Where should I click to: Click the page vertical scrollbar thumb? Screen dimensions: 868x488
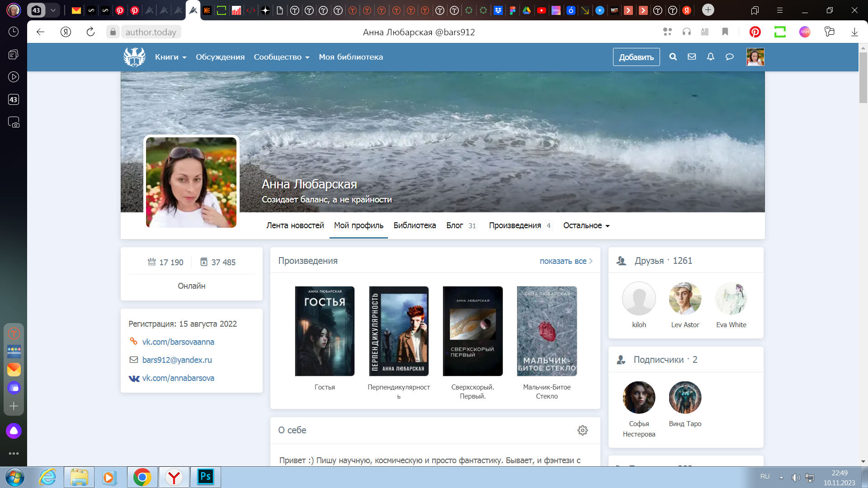[863, 77]
